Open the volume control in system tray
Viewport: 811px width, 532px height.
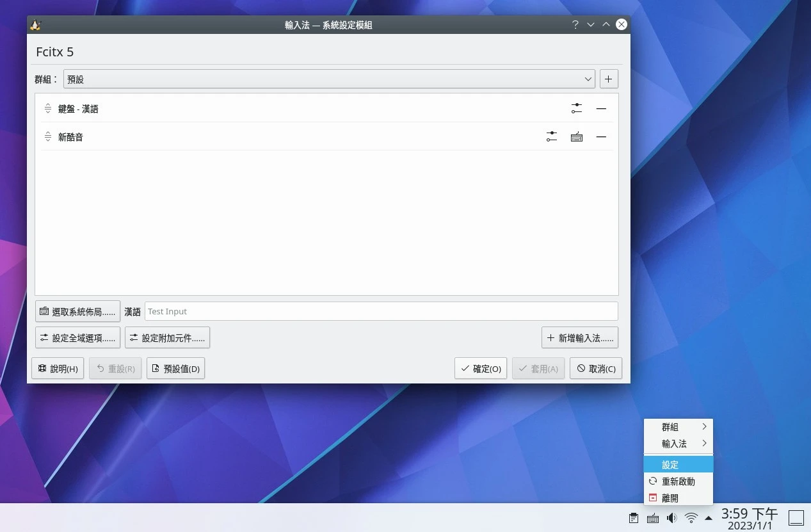point(671,518)
